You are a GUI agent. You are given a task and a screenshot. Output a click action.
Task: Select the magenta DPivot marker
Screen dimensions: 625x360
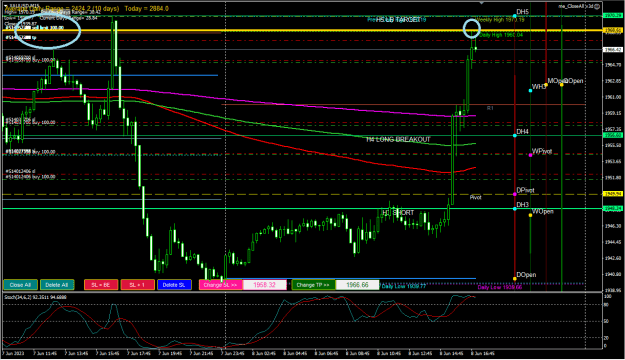pos(515,194)
